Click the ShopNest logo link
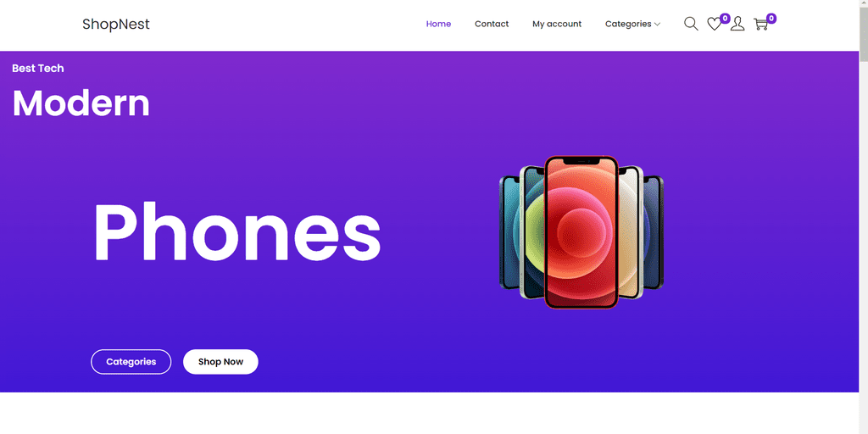868x434 pixels. click(x=115, y=25)
